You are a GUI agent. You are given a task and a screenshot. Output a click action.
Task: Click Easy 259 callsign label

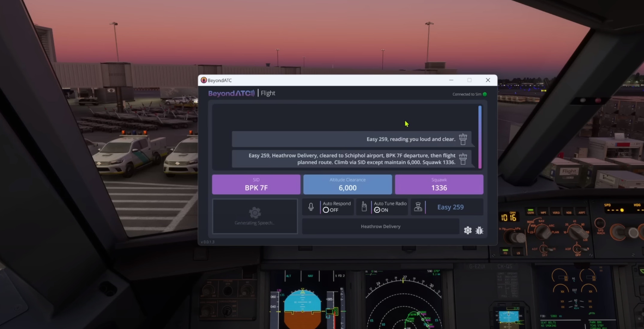450,206
